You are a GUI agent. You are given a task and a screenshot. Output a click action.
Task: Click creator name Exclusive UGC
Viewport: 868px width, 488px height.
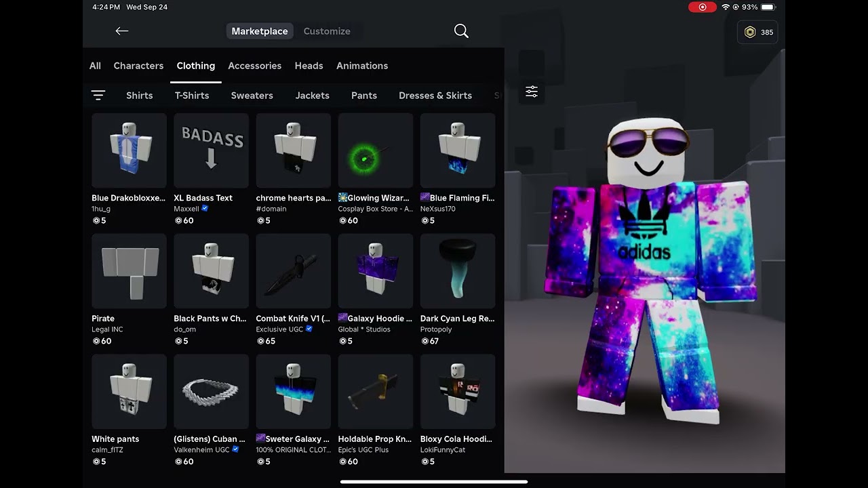pos(280,329)
